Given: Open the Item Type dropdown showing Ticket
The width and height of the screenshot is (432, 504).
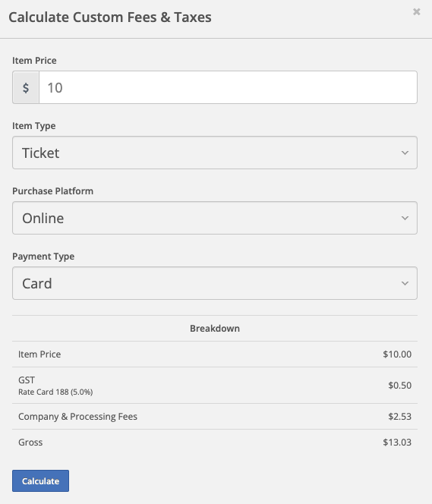Looking at the screenshot, I should tap(215, 153).
